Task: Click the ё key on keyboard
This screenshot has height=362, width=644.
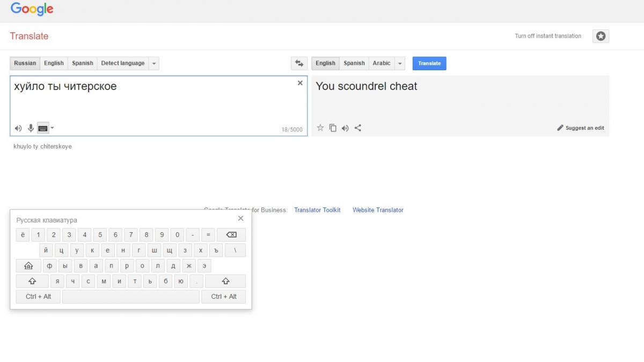Action: point(23,235)
